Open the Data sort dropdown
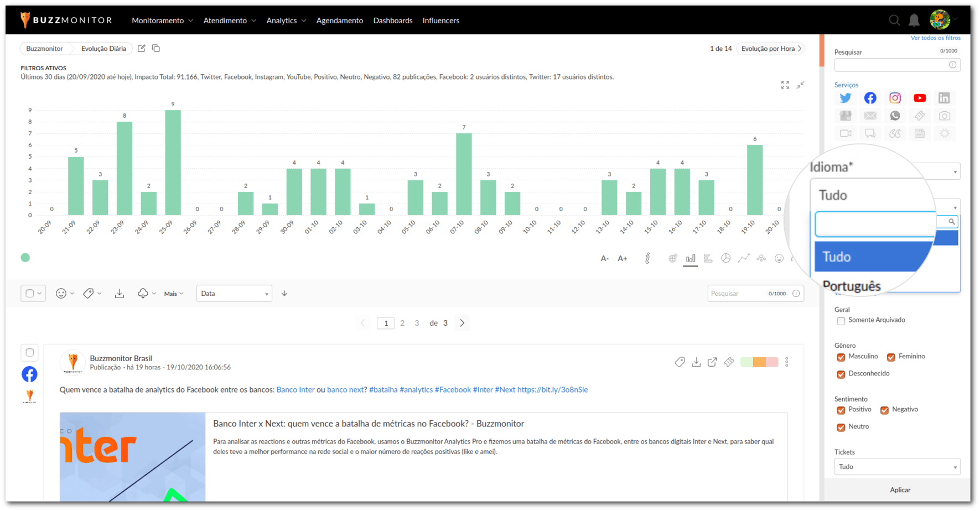The height and width of the screenshot is (511, 980). click(234, 294)
